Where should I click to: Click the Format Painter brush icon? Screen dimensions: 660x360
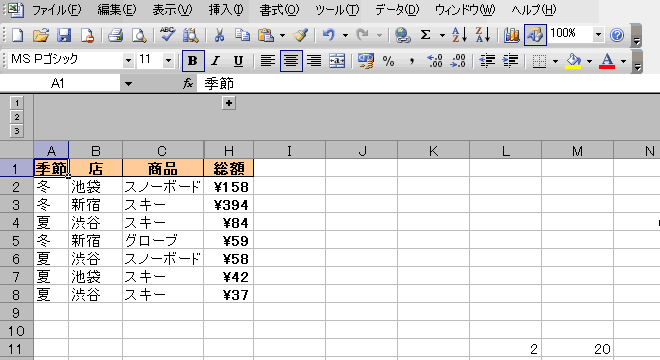301,35
